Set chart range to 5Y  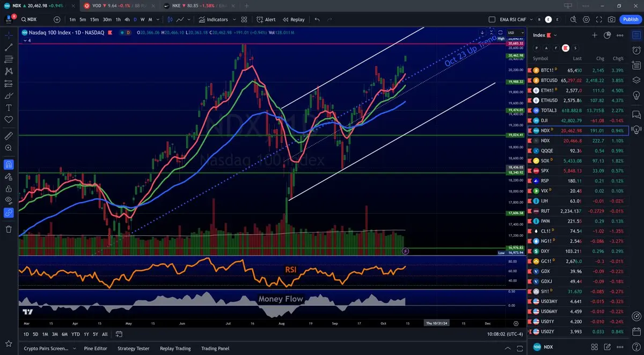click(x=95, y=334)
